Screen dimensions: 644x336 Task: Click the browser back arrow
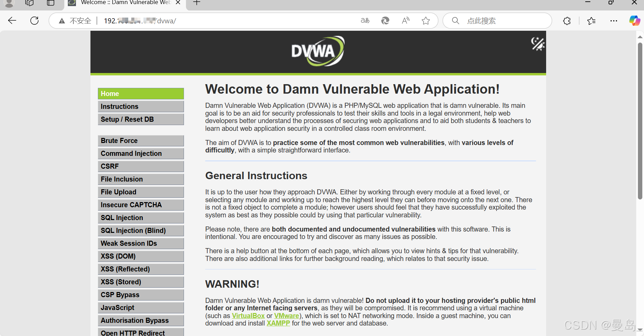12,21
